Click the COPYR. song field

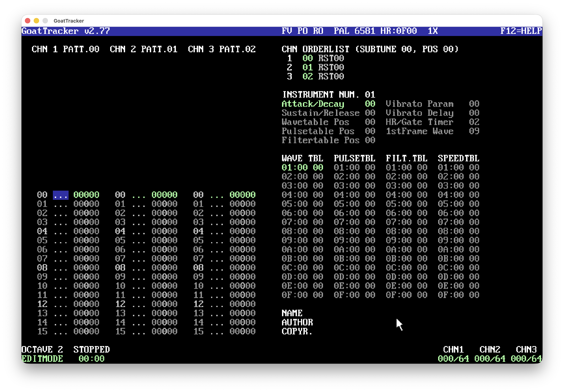pyautogui.click(x=297, y=331)
